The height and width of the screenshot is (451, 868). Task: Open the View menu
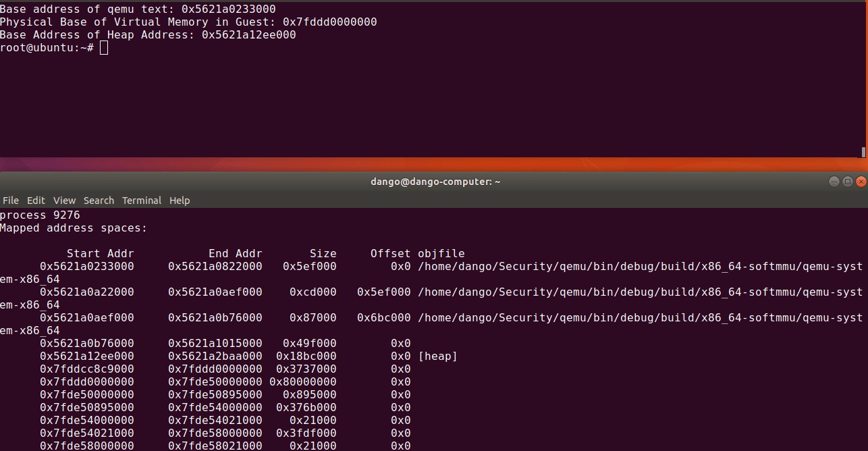64,201
